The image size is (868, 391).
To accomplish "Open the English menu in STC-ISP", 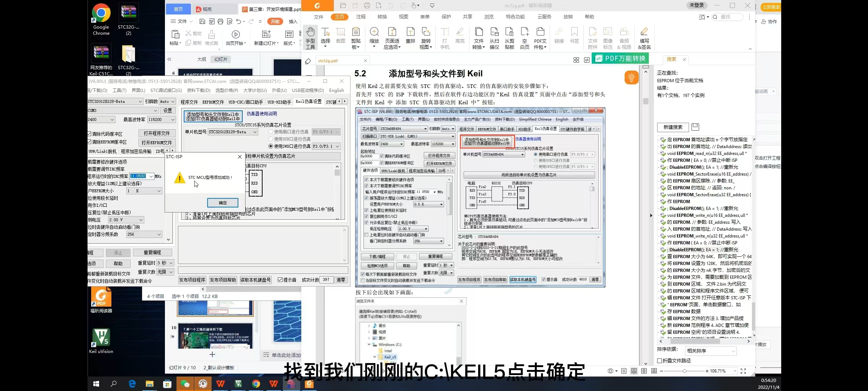I will point(336,90).
